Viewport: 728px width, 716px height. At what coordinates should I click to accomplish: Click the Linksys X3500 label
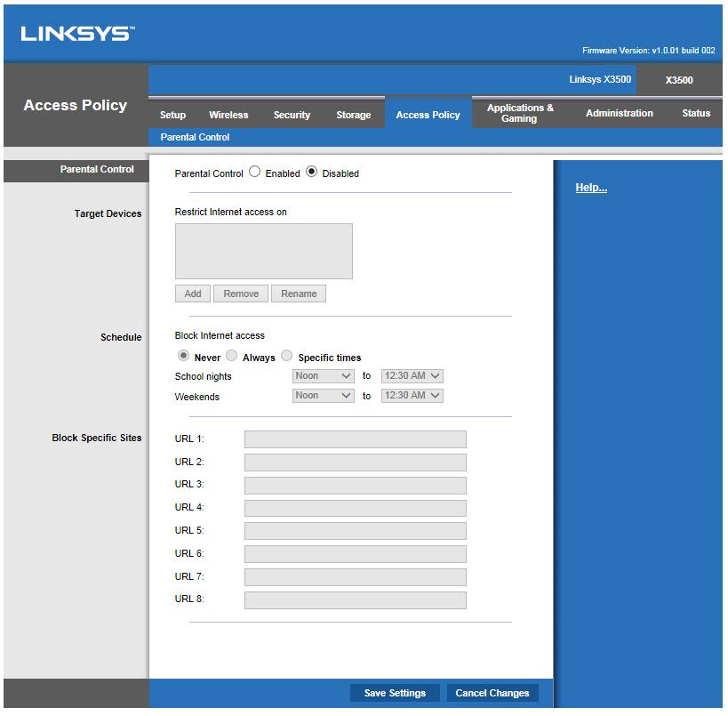point(600,79)
